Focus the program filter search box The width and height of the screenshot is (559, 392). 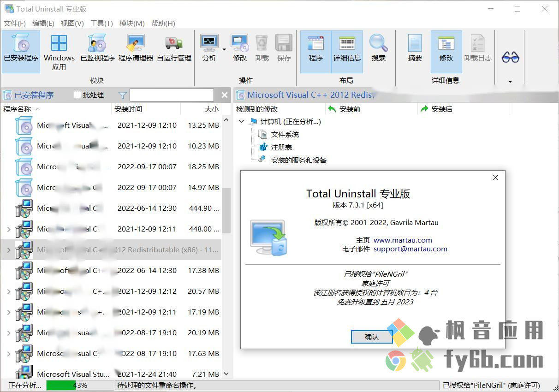point(172,95)
